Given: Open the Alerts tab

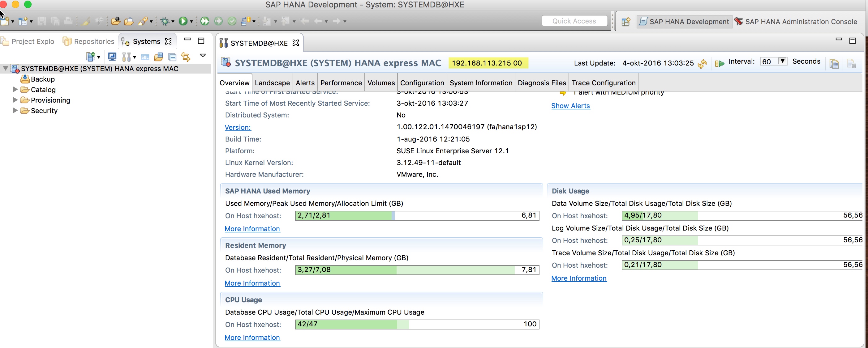Looking at the screenshot, I should tap(305, 83).
